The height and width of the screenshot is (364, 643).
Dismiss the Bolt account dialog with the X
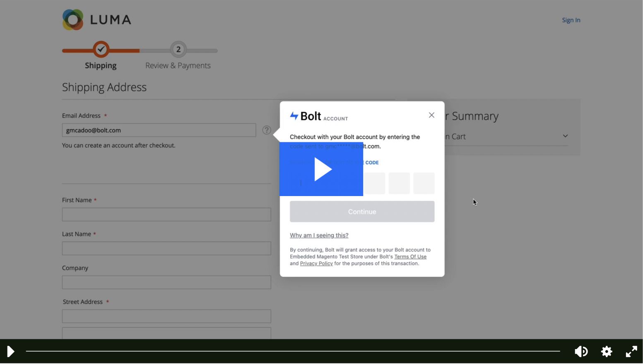[x=431, y=115]
